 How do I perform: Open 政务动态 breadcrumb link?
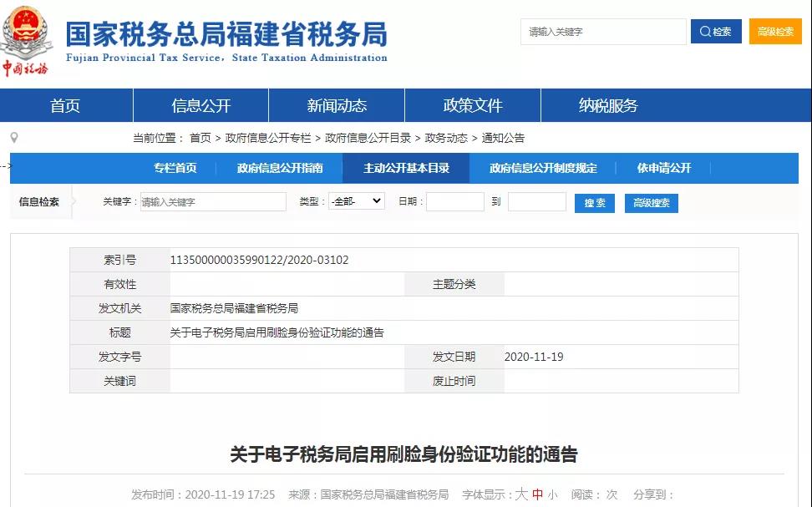[446, 138]
